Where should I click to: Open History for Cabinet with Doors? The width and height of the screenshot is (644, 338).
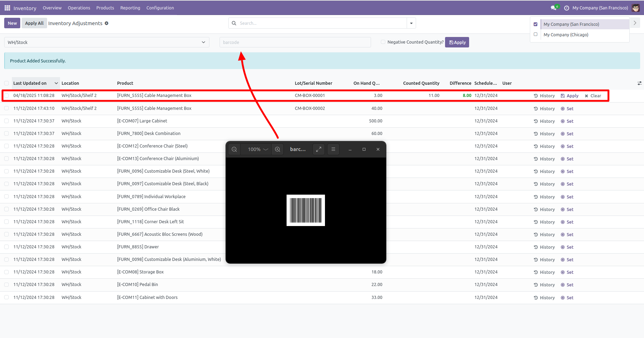pos(544,298)
